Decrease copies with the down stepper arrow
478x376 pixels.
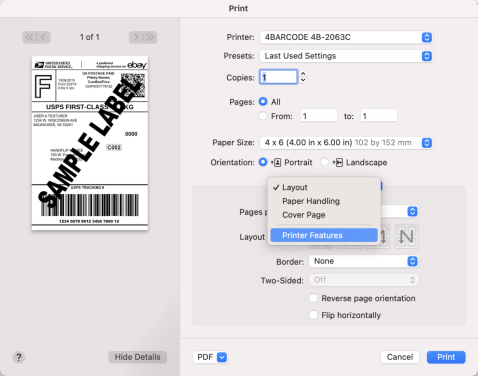coord(303,80)
